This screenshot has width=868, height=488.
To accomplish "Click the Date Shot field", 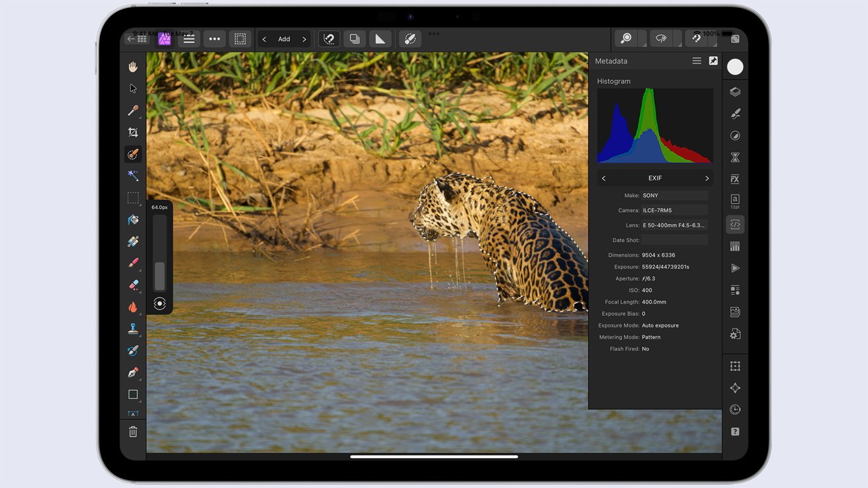I will [674, 240].
